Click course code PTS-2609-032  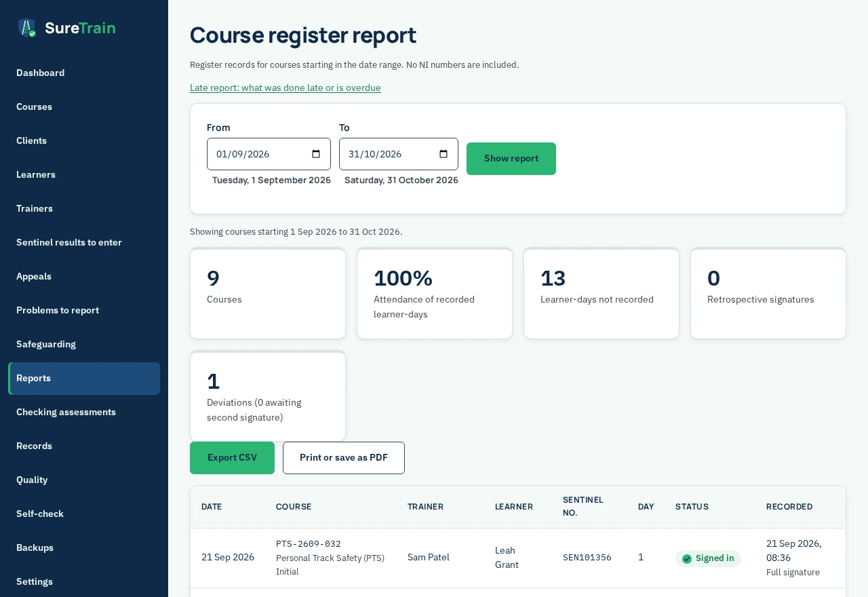(x=309, y=544)
